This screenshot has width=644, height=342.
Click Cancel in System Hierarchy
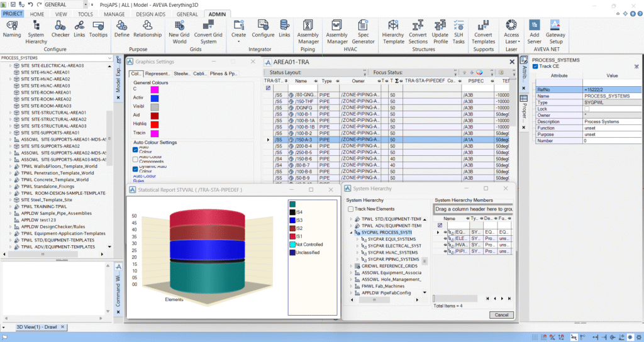tap(501, 315)
